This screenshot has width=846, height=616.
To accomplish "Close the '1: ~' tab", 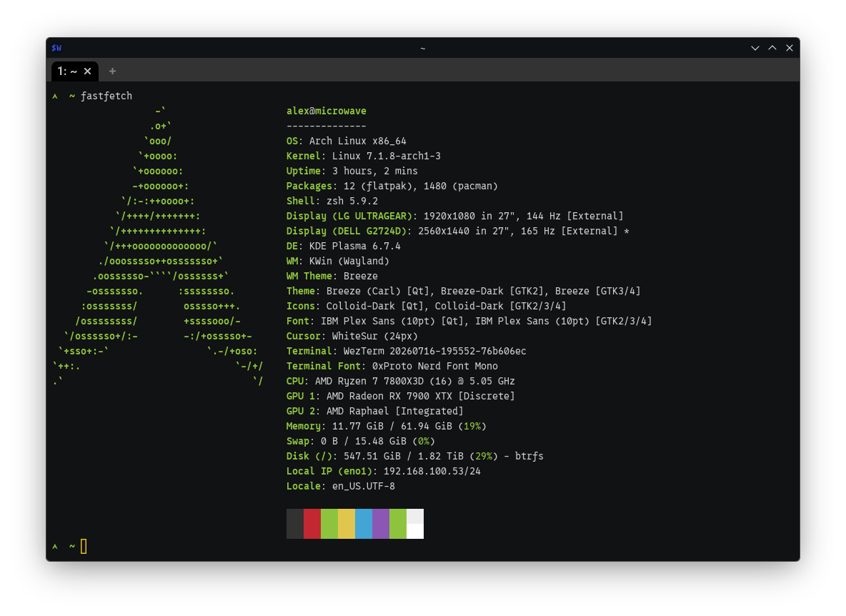I will point(87,71).
